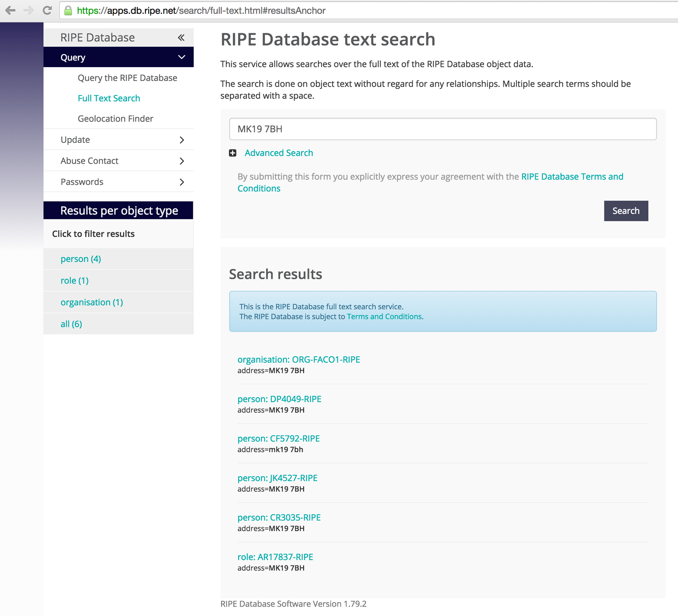Filter results to show only person objects

tap(81, 258)
